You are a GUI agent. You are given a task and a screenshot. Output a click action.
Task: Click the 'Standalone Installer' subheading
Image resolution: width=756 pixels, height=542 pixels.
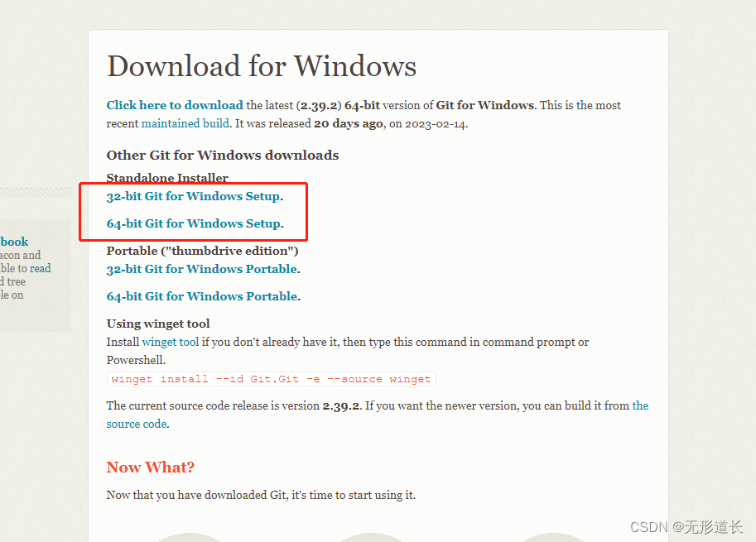[x=167, y=178]
